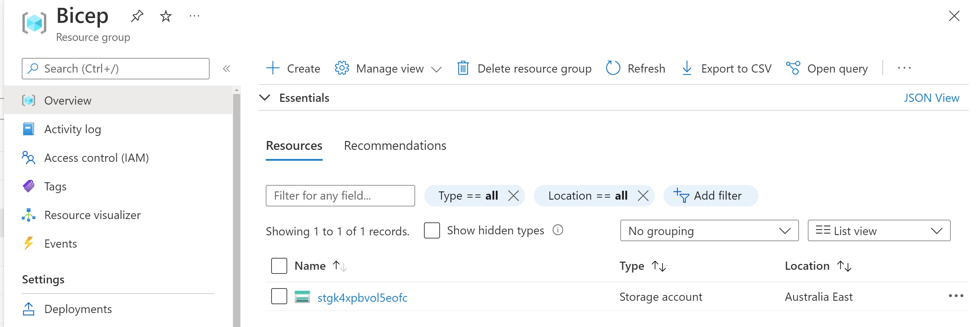Collapse the sidebar menu with double chevron
This screenshot has height=327, width=980.
[x=226, y=68]
